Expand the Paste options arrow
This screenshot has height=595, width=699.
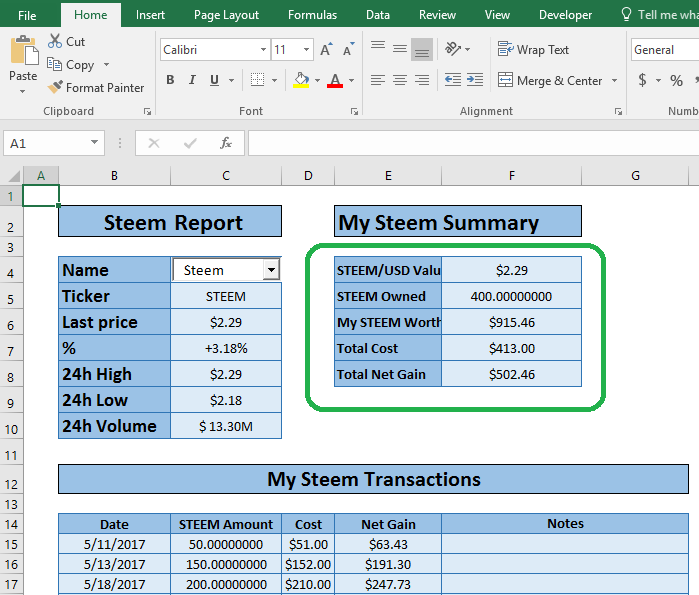pos(22,91)
